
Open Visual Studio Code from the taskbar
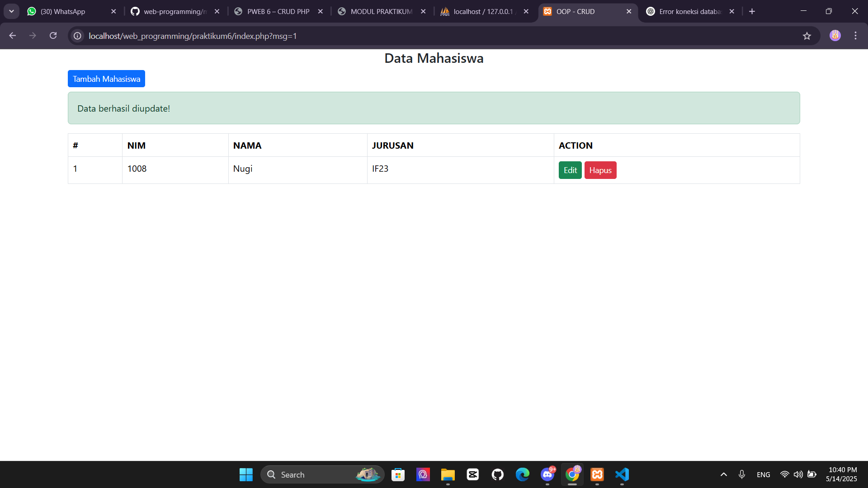[622, 474]
